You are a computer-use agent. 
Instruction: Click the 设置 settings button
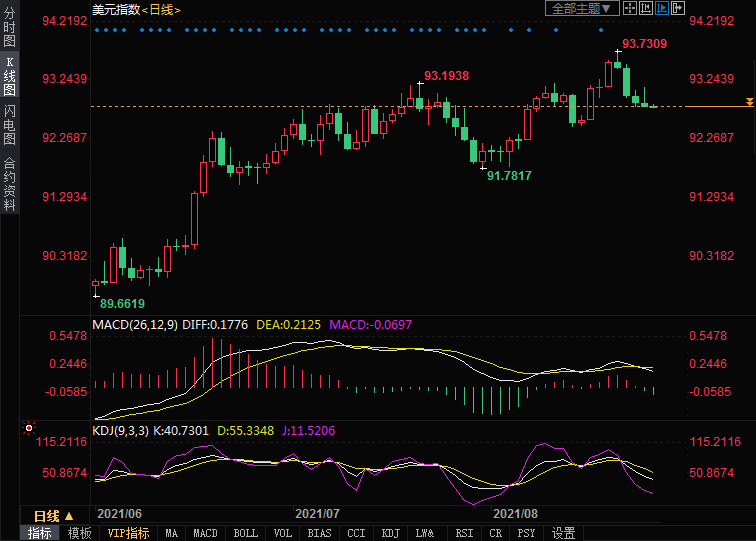(564, 533)
